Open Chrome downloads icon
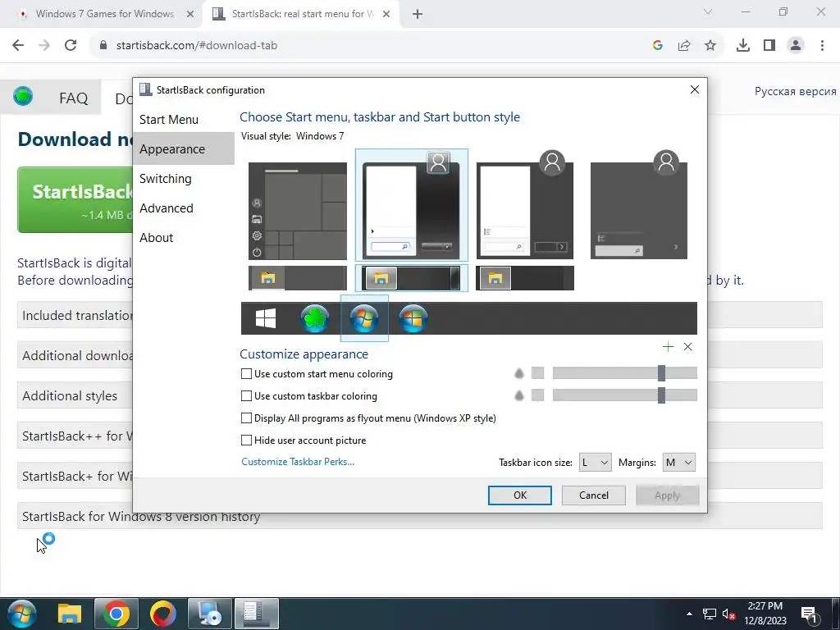This screenshot has height=630, width=840. 743,46
